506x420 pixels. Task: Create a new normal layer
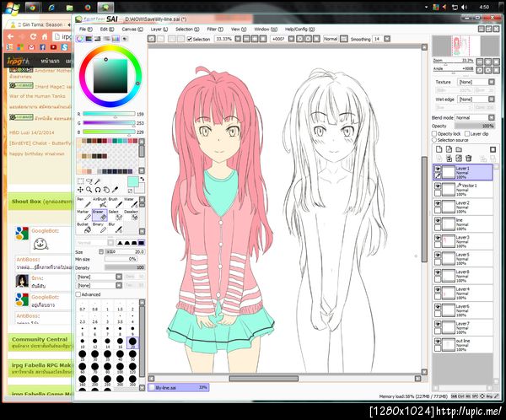[439, 149]
